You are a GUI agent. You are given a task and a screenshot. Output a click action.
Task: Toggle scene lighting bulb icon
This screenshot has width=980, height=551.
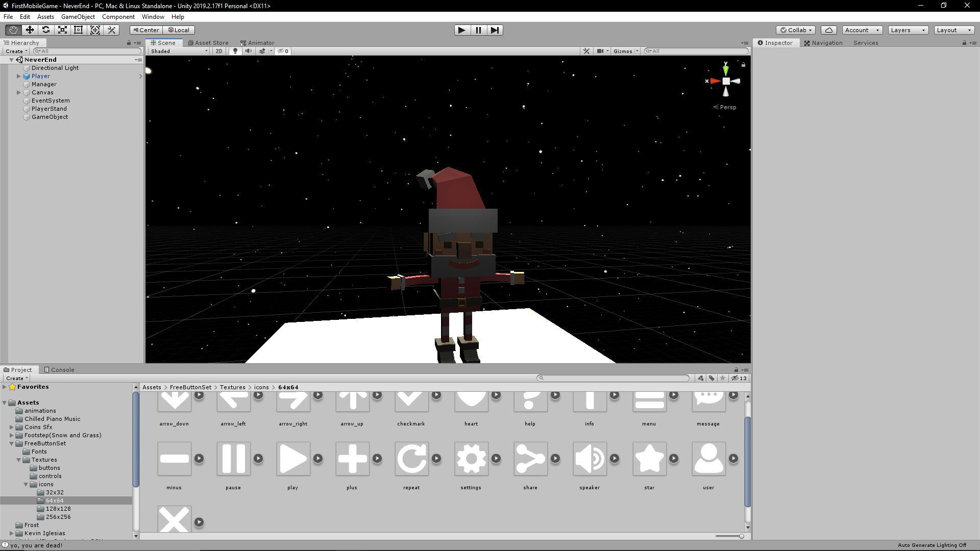[235, 51]
